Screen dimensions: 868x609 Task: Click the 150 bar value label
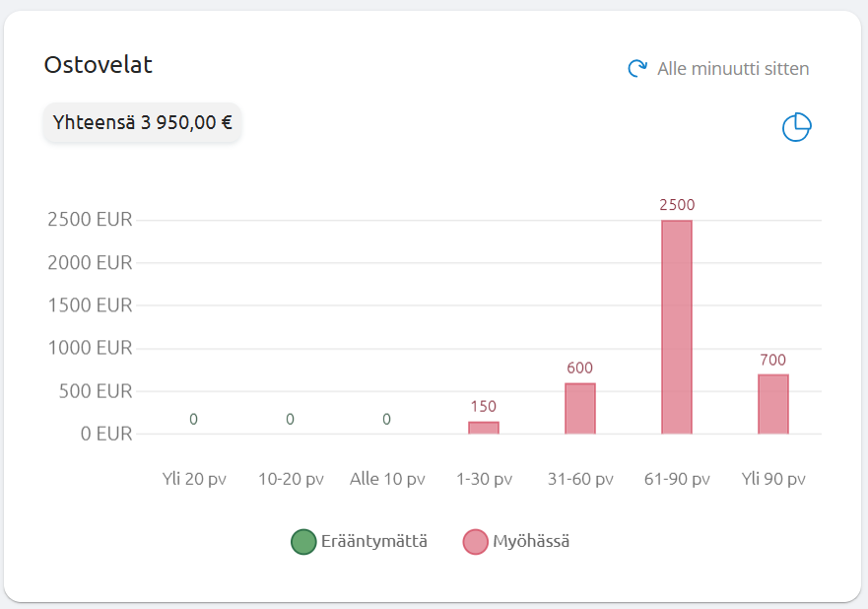tap(484, 406)
